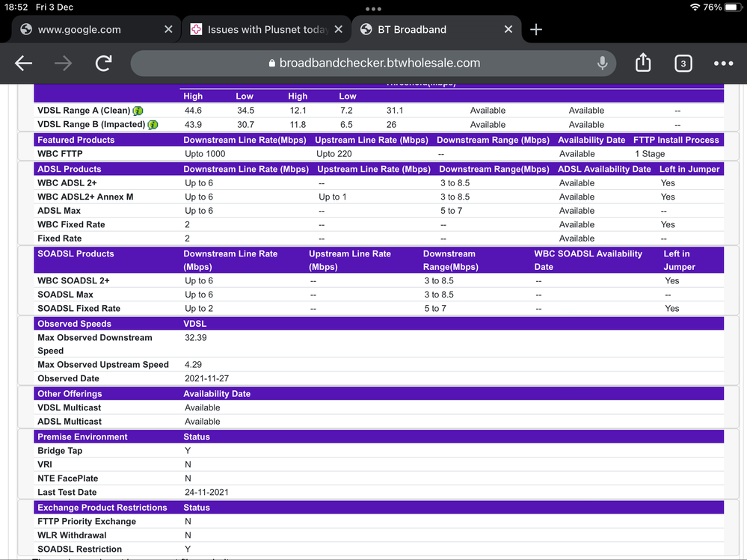
Task: Close the www.google.com tab
Action: [168, 30]
